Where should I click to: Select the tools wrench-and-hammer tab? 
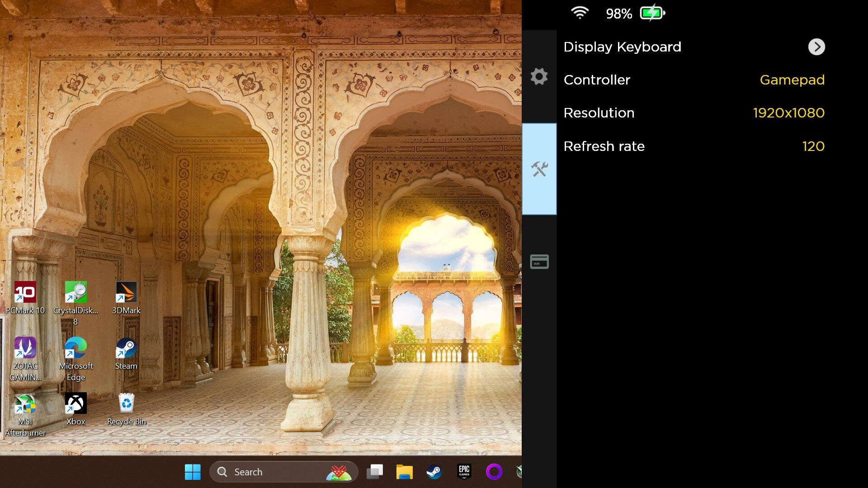pyautogui.click(x=539, y=169)
